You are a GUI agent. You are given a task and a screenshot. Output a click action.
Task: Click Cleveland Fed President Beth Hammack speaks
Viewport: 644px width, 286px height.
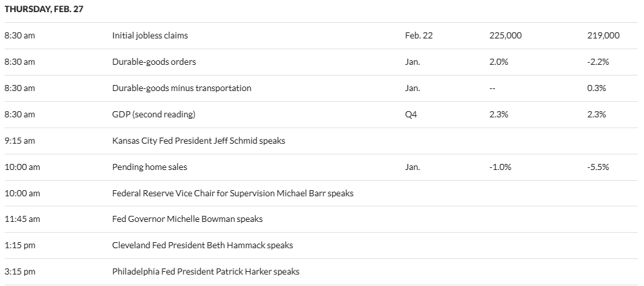[203, 246]
